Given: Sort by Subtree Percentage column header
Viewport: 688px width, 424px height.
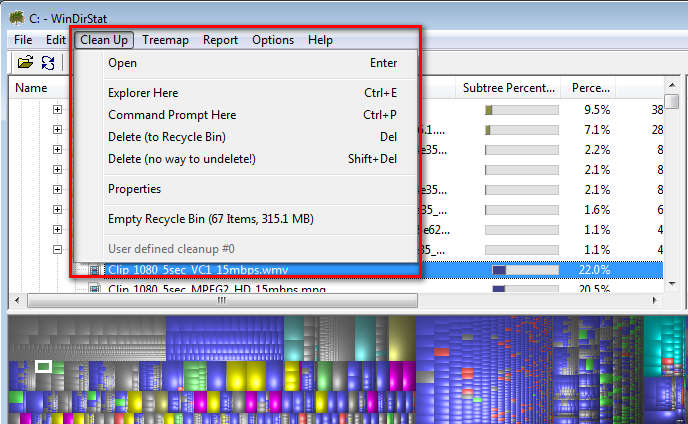Looking at the screenshot, I should point(509,88).
